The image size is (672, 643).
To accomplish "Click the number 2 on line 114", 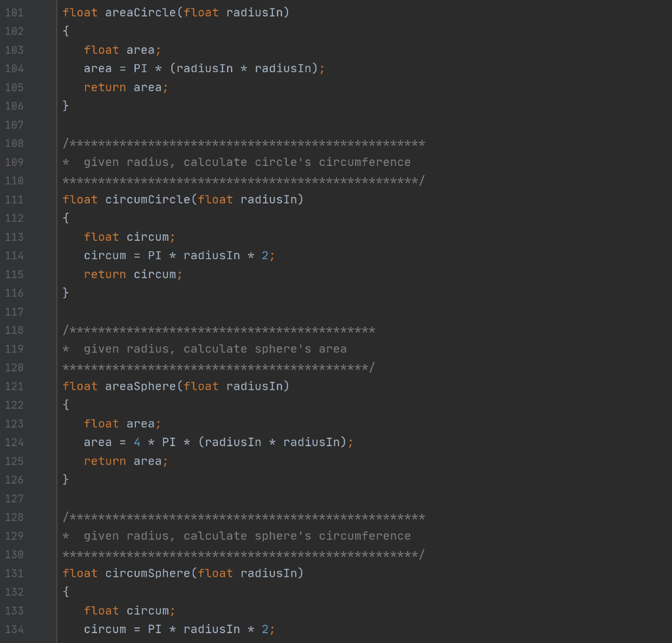I will 266,255.
